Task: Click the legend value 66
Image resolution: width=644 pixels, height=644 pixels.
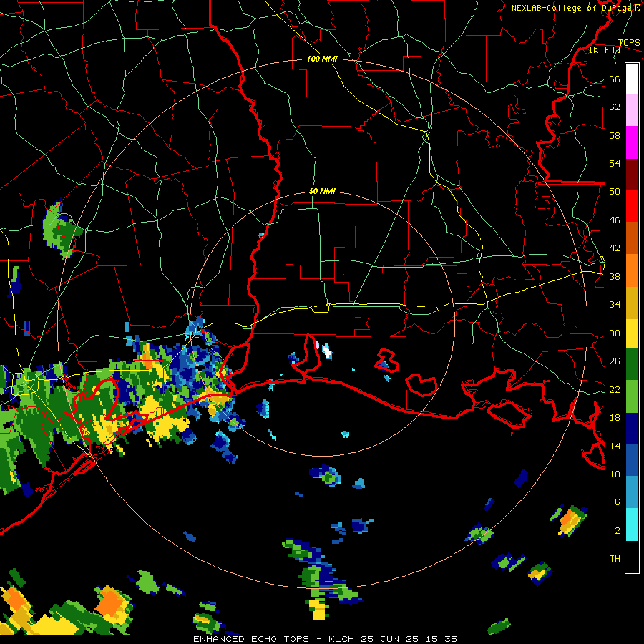Action: pos(615,79)
